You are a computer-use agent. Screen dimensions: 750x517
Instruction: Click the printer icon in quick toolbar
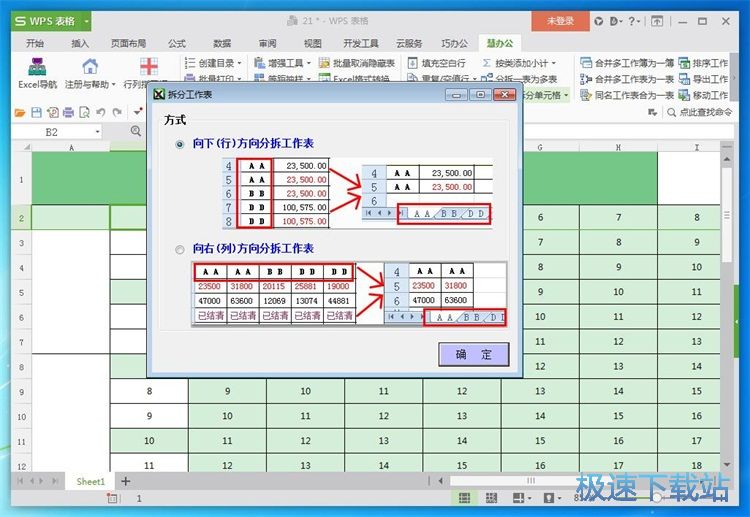[x=68, y=112]
